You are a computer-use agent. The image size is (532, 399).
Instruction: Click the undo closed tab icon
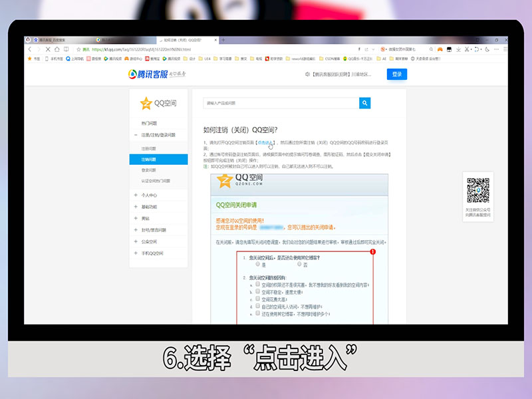click(477, 49)
